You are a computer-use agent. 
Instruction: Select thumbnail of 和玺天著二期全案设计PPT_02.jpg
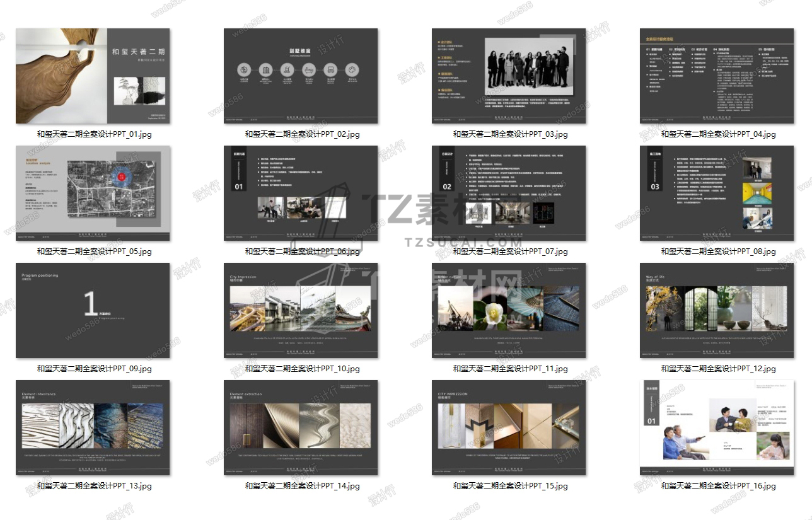coord(301,76)
